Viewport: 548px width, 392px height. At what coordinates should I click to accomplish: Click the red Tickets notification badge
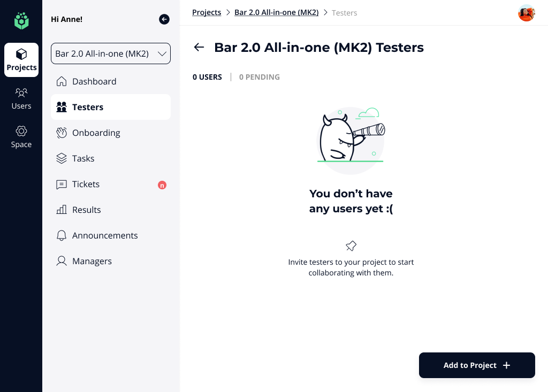[162, 185]
